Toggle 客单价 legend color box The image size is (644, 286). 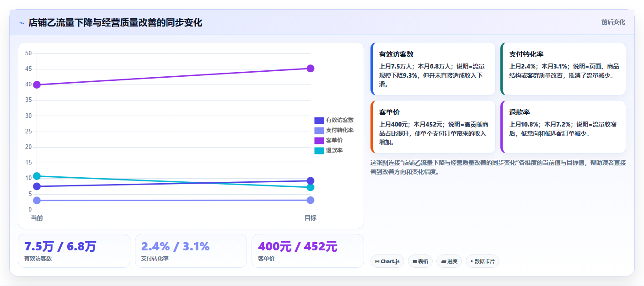click(319, 140)
